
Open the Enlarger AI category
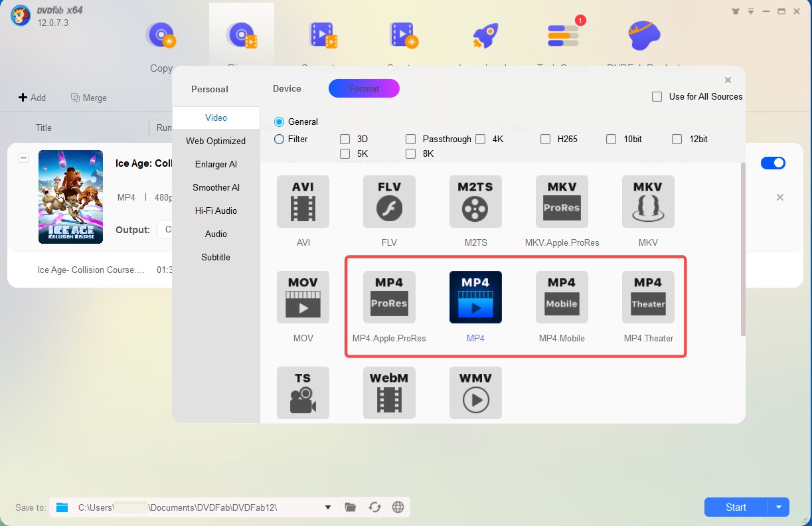click(x=216, y=164)
